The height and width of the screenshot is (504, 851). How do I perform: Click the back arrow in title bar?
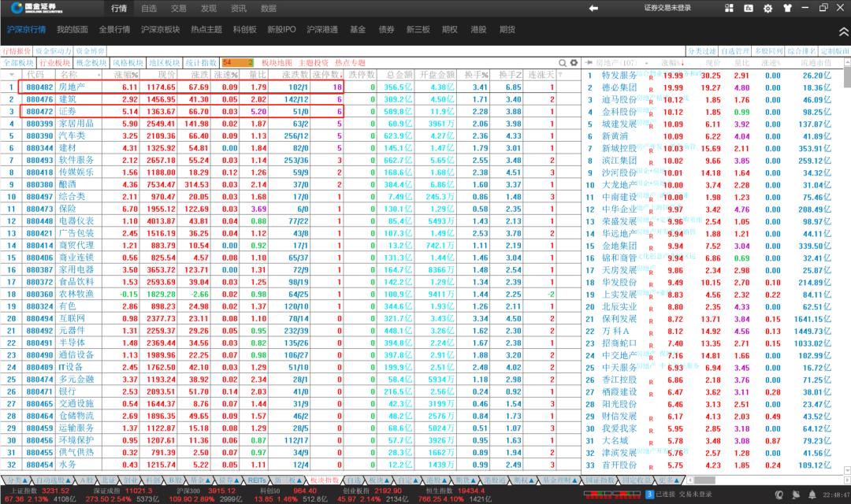[x=593, y=8]
